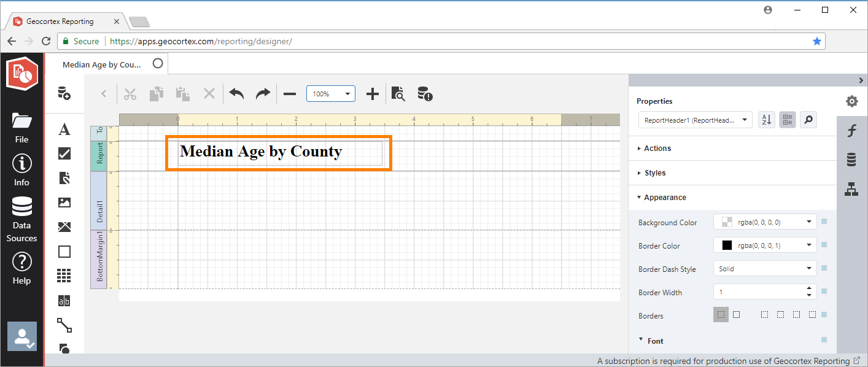Select the Label tool (letter A)
Viewport: 868px width, 367px height.
(64, 129)
